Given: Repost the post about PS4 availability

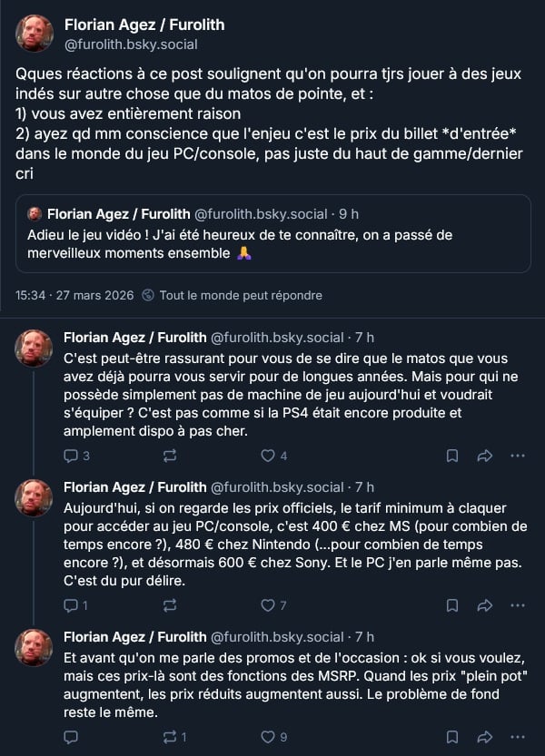Looking at the screenshot, I should point(170,456).
